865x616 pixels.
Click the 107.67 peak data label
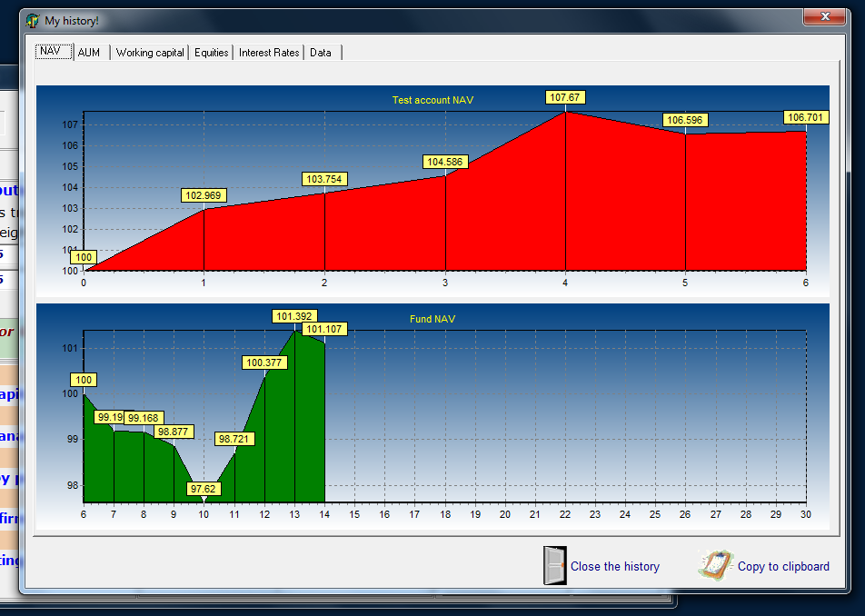tap(565, 97)
